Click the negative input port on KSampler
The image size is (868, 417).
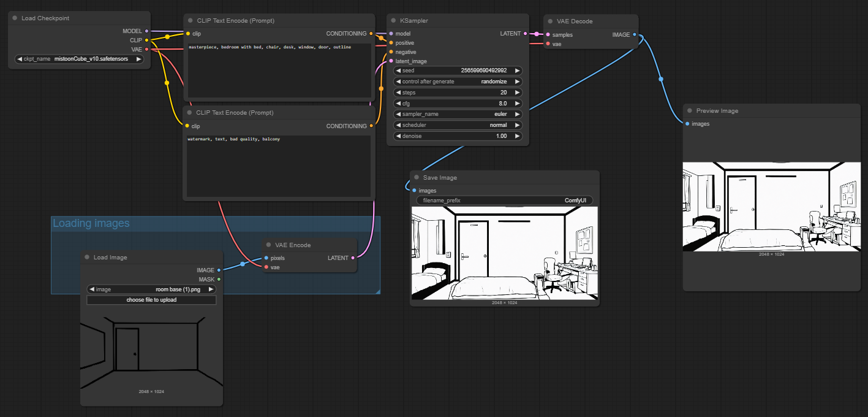[x=391, y=52]
